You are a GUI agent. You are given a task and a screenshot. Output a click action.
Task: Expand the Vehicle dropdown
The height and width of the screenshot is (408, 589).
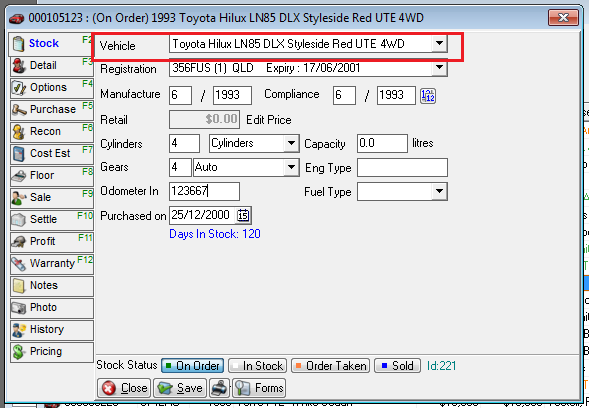click(x=439, y=44)
